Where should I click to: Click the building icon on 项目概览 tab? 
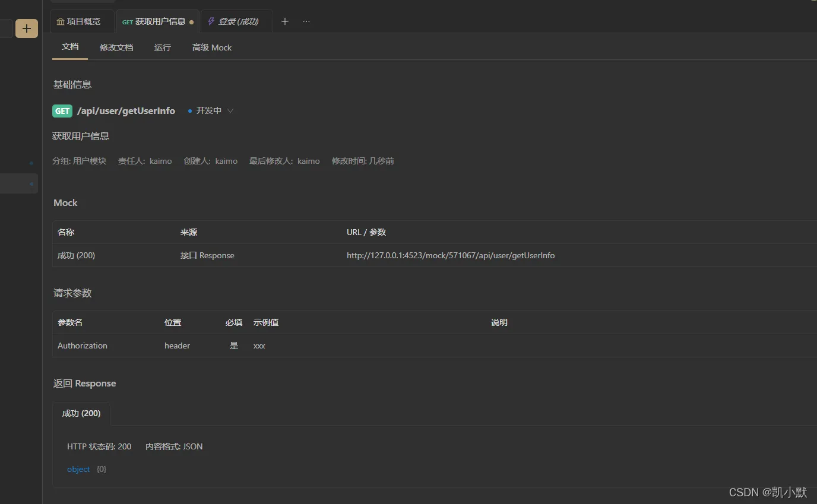(60, 21)
